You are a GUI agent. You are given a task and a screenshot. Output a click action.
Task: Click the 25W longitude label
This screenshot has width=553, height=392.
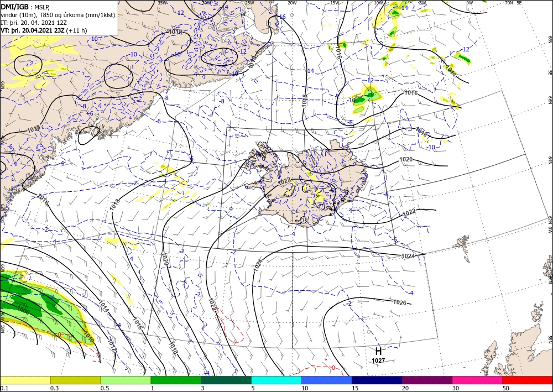click(249, 3)
